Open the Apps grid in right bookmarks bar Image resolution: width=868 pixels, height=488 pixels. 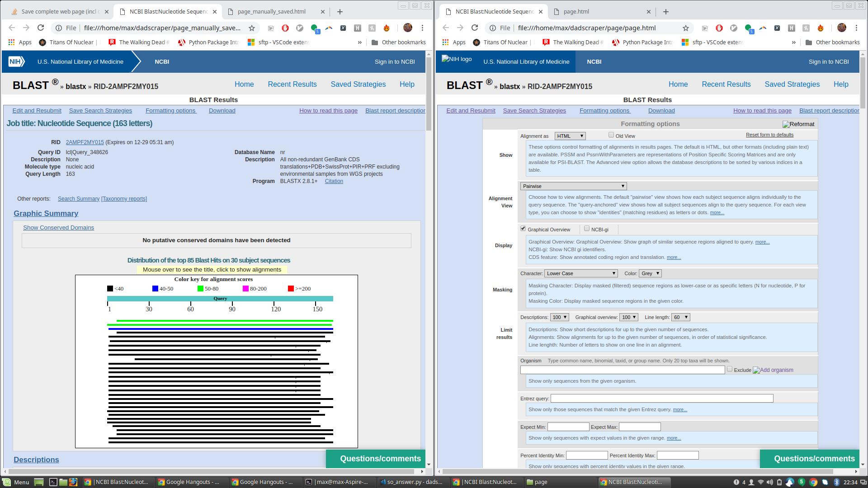pyautogui.click(x=453, y=42)
